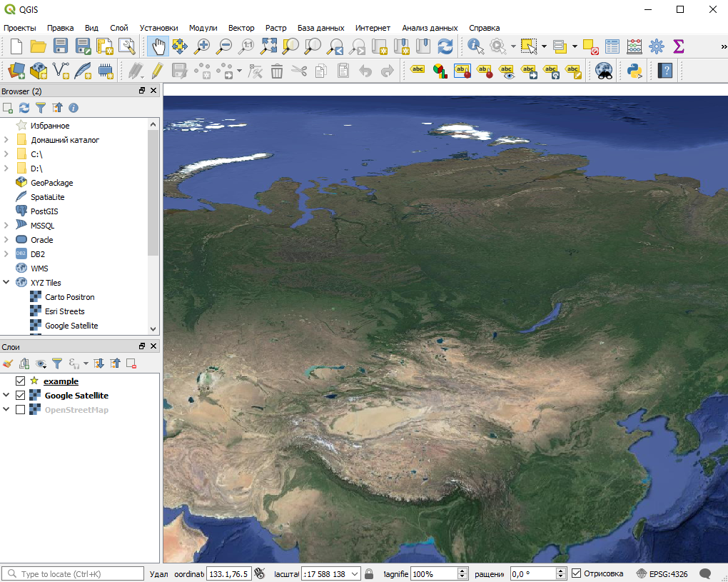728x582 pixels.
Task: Toggle the Отрисовка render checkbox
Action: pos(577,573)
